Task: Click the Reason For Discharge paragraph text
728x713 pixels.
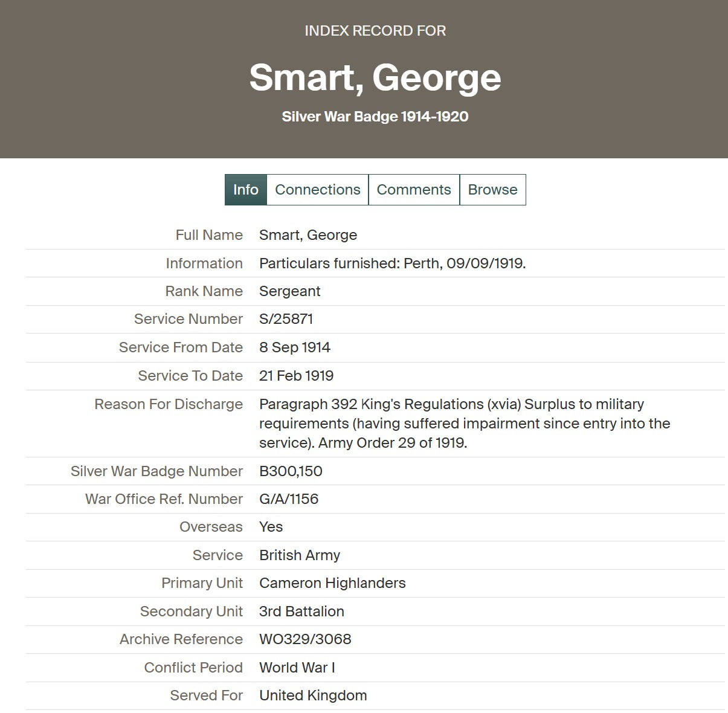Action: pyautogui.click(x=465, y=423)
